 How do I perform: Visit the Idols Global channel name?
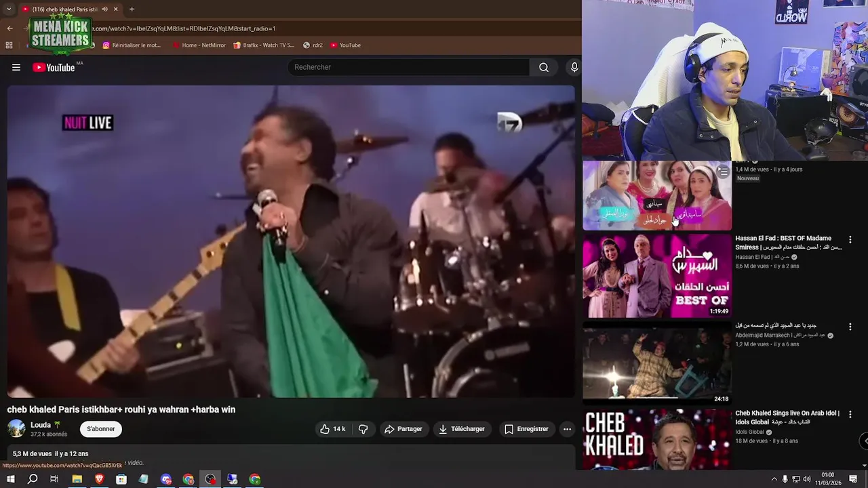tap(749, 432)
